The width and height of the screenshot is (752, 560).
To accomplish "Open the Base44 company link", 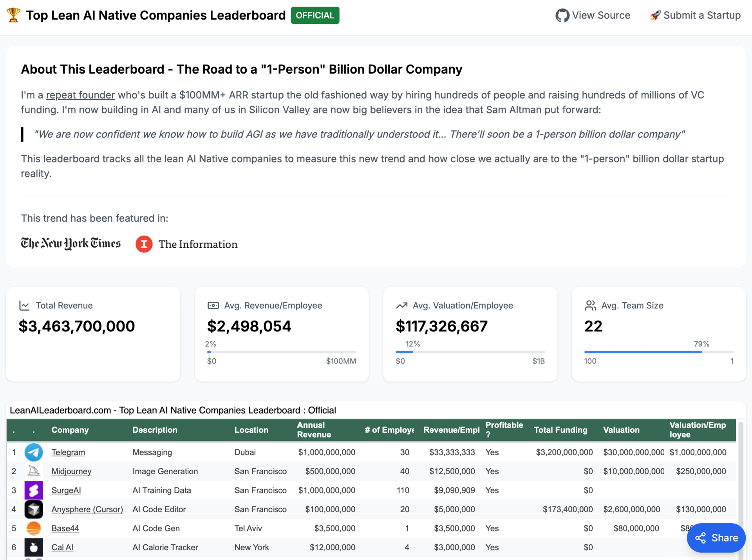I will (x=65, y=528).
